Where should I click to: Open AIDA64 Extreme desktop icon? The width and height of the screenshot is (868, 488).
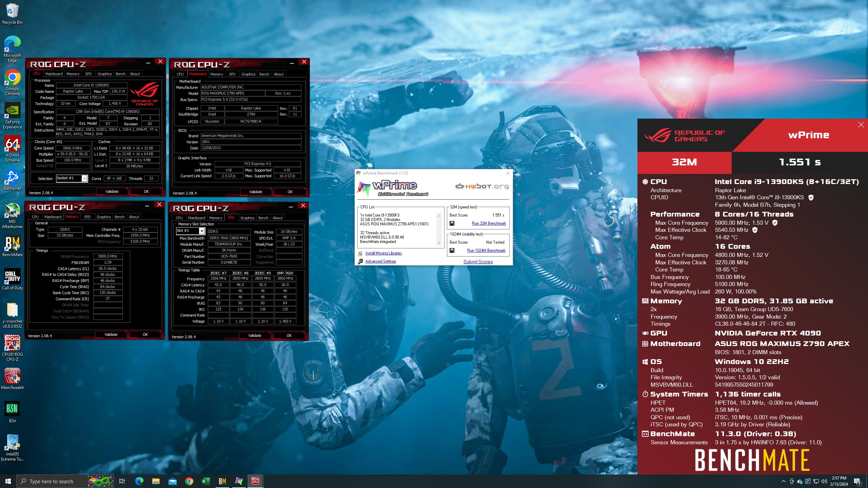click(x=12, y=149)
